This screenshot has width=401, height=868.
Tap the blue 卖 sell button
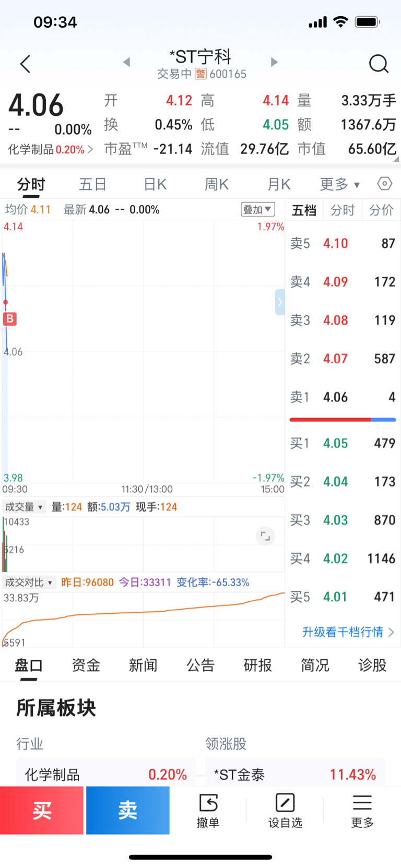click(x=128, y=810)
